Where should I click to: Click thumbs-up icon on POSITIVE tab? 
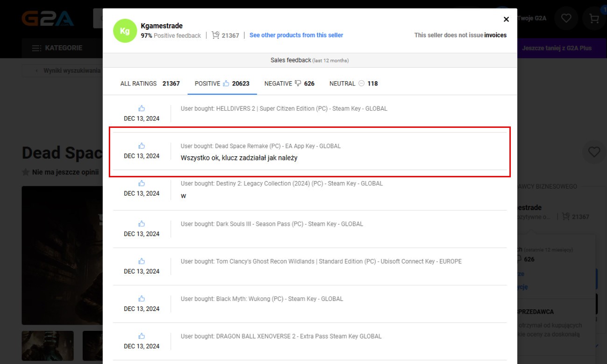(226, 83)
